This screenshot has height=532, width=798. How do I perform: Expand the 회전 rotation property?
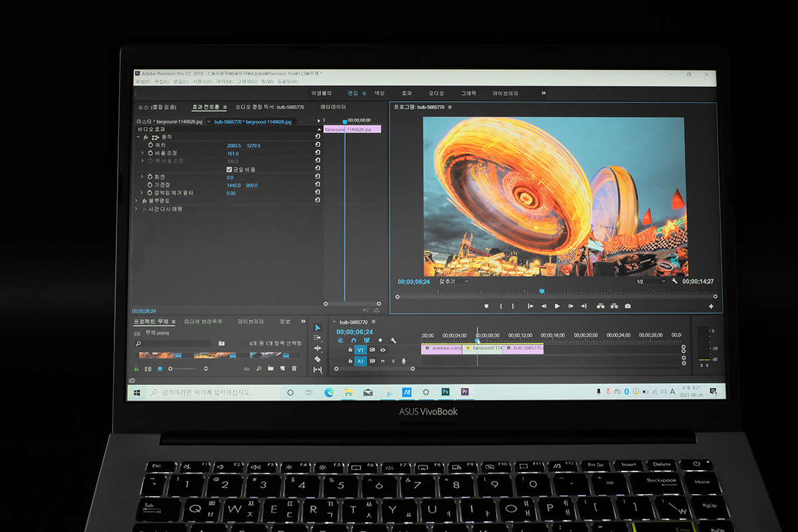142,177
